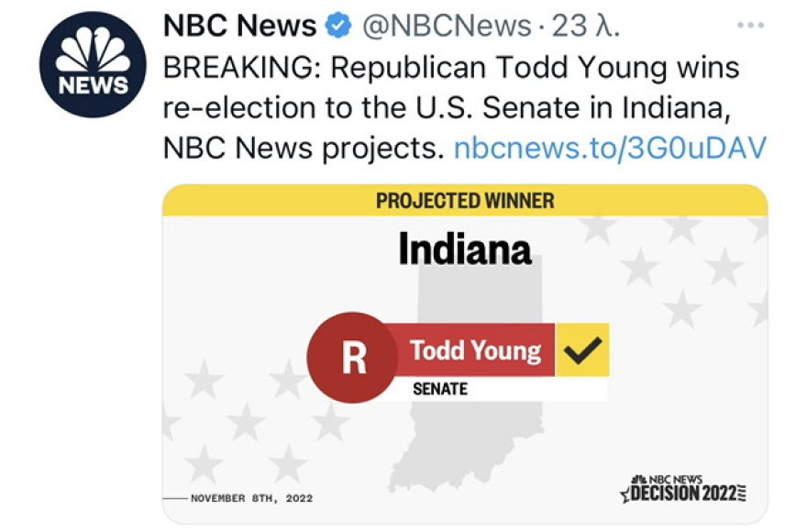Viewport: 807px width, 532px height.
Task: Open the three-dot tweet options menu
Action: tap(750, 26)
